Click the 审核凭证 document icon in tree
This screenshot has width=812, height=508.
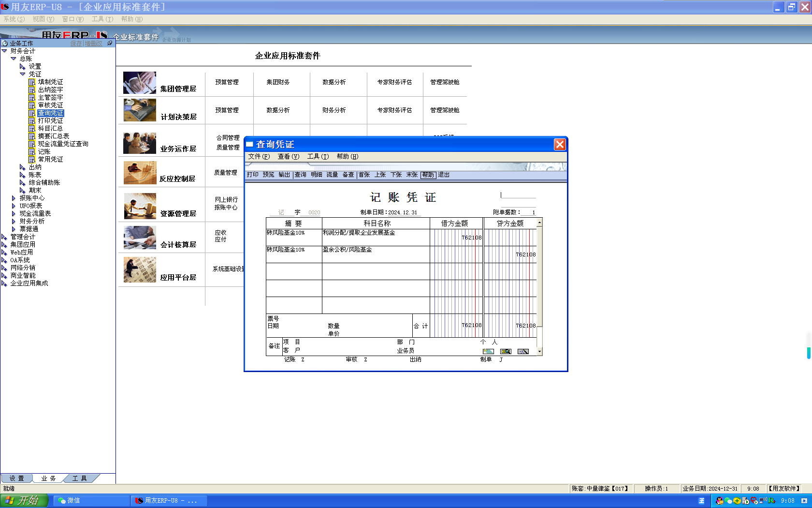tap(32, 105)
